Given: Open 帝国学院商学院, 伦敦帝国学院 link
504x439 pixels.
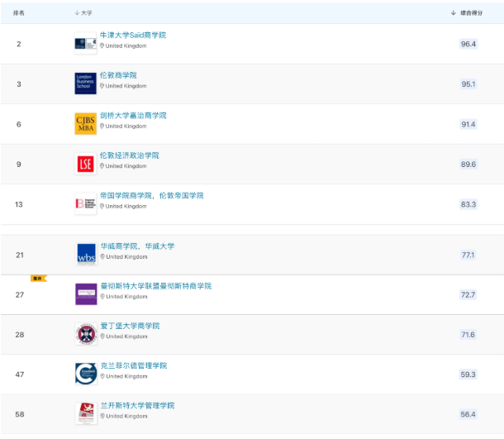Looking at the screenshot, I should point(152,196).
